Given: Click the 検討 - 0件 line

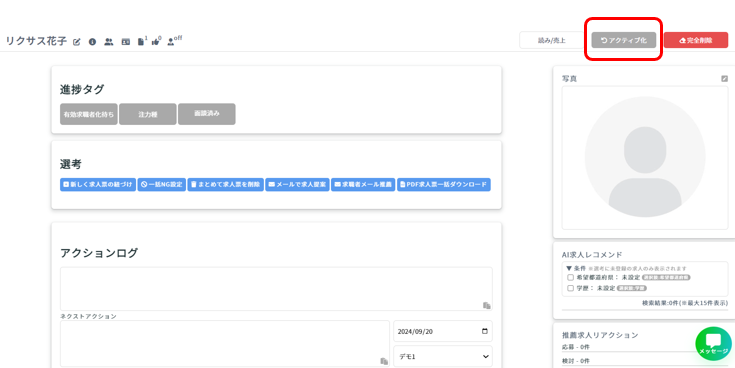Looking at the screenshot, I should click(x=576, y=361).
